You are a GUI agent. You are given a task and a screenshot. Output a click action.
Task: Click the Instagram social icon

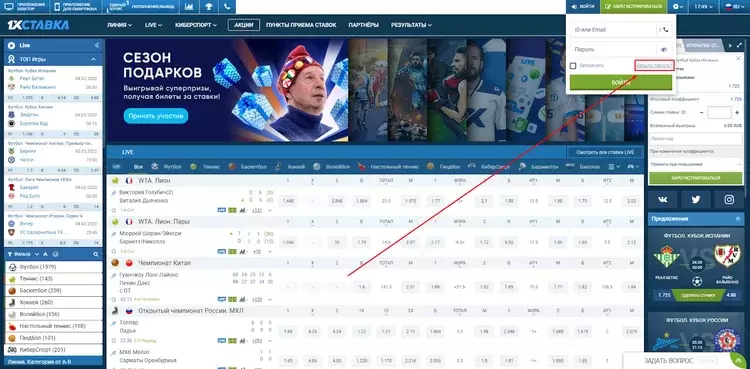click(728, 200)
